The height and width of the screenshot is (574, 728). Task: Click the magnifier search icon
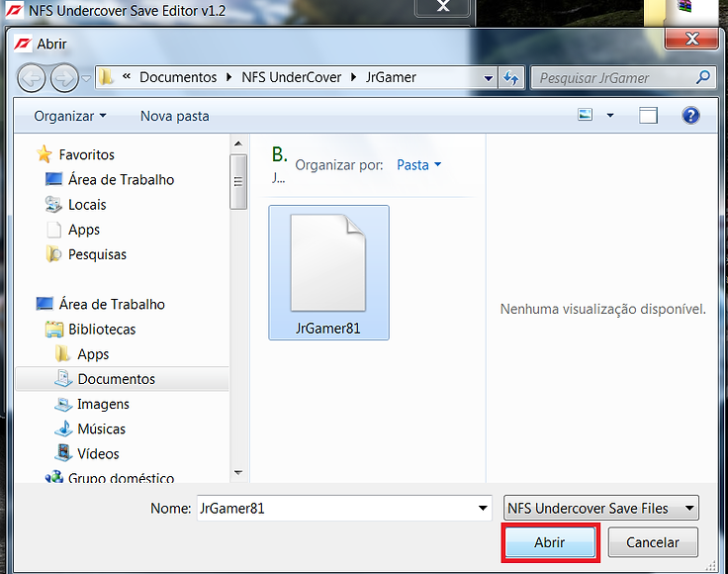click(703, 77)
